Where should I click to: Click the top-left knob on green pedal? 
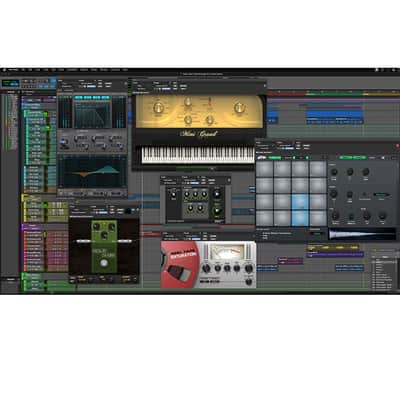click(96, 227)
